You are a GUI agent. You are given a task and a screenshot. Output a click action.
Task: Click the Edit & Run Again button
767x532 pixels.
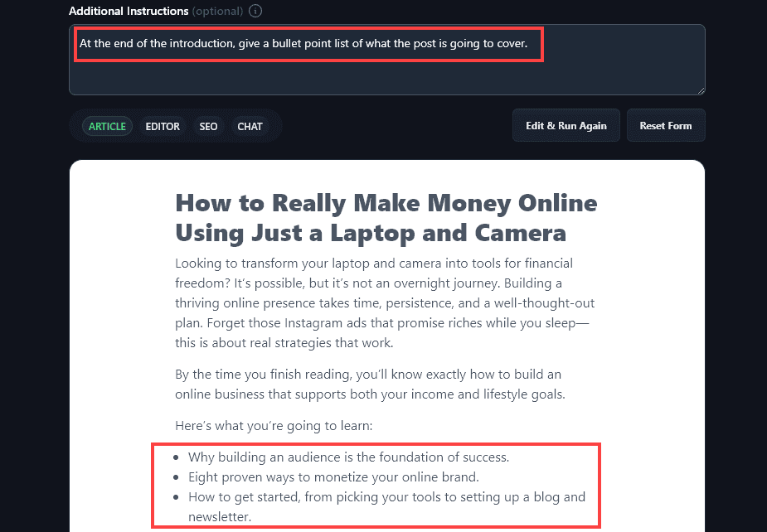pyautogui.click(x=566, y=126)
